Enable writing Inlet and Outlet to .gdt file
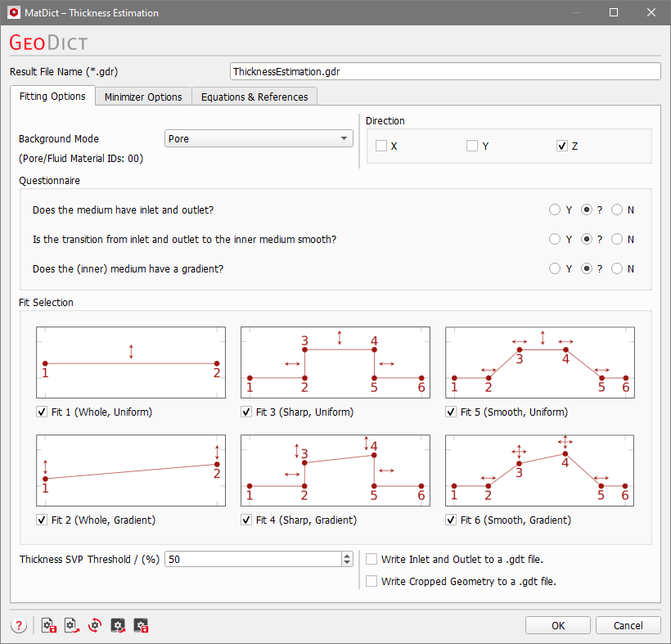Screen dimensions: 671x644 (372, 558)
